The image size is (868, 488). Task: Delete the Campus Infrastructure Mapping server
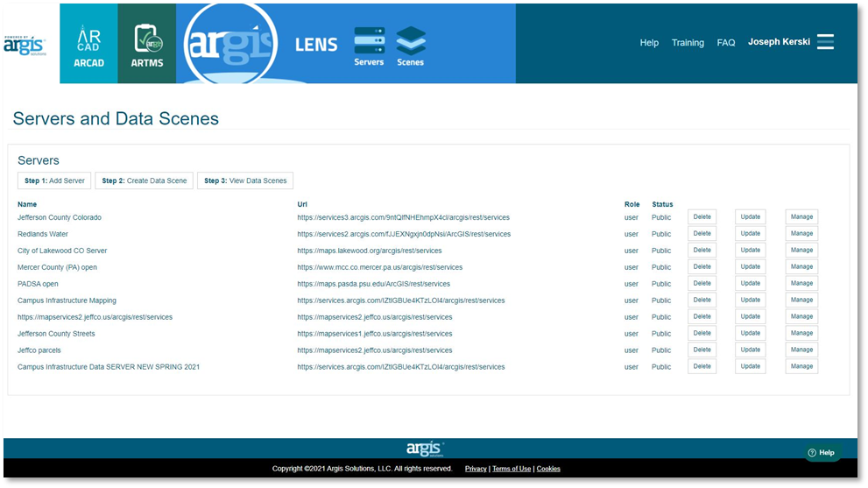coord(702,301)
